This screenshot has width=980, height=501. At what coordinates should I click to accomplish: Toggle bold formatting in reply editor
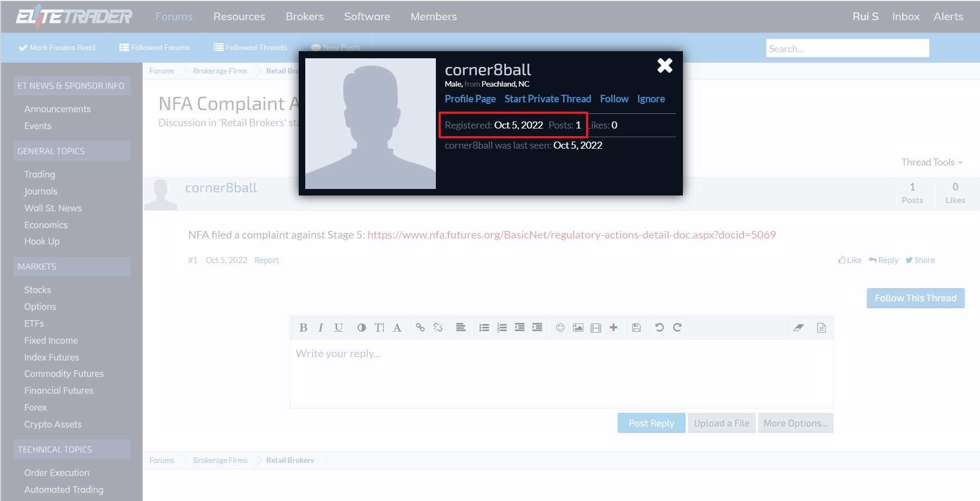coord(303,327)
